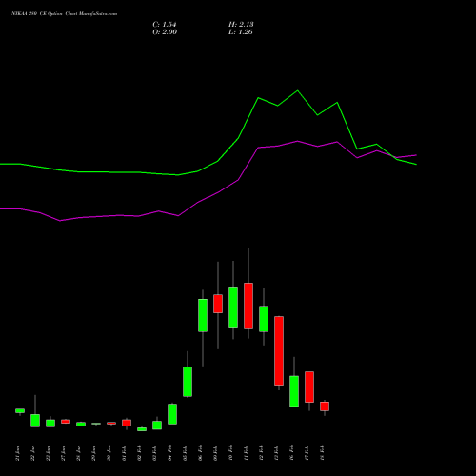The width and height of the screenshot is (476, 476).
Task: Select the open value O: 2.00
Action: click(x=165, y=32)
